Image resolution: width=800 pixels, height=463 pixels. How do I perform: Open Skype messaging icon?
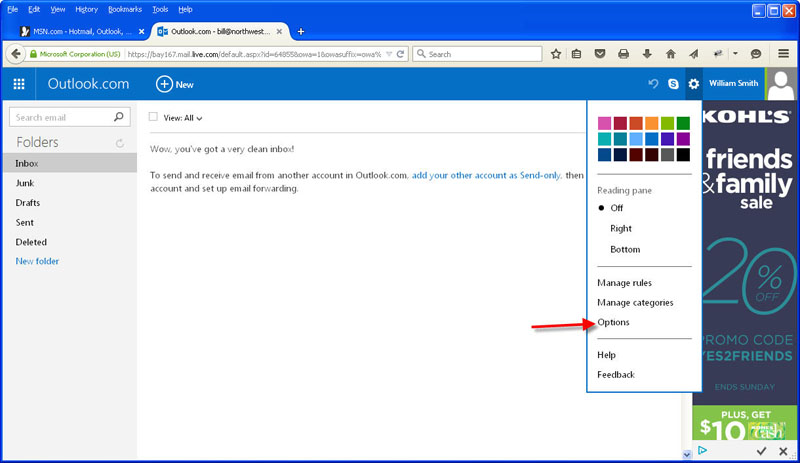673,84
